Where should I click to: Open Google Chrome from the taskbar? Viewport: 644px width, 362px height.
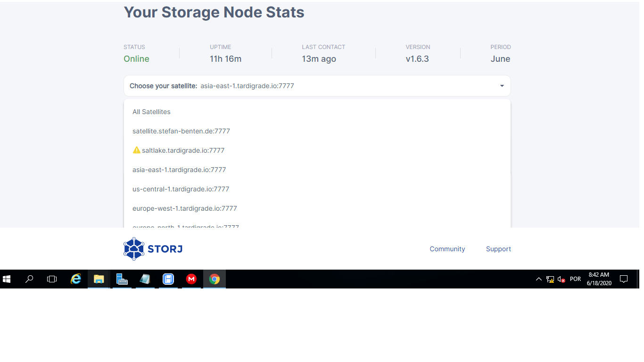click(x=215, y=279)
